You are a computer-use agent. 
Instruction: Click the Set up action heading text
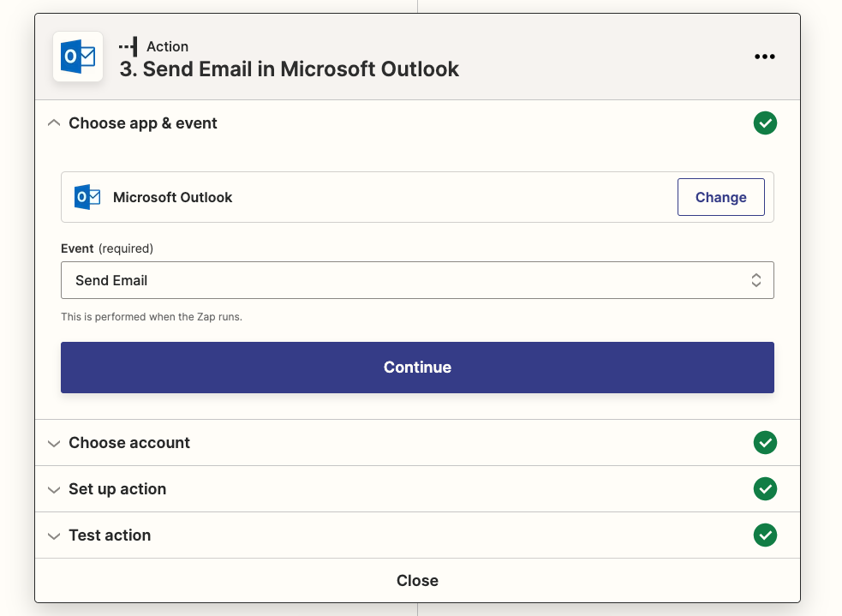(117, 489)
